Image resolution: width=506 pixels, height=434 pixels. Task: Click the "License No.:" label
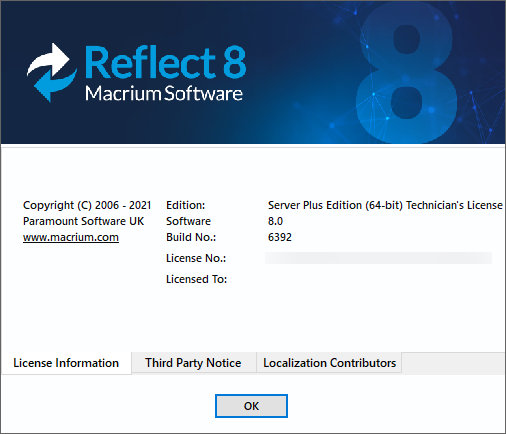pyautogui.click(x=196, y=258)
